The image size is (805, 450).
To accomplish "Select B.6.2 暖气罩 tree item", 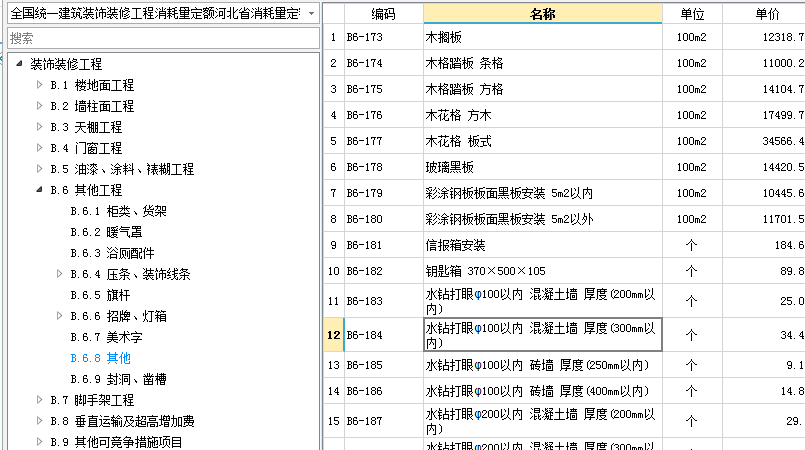I will pyautogui.click(x=106, y=232).
